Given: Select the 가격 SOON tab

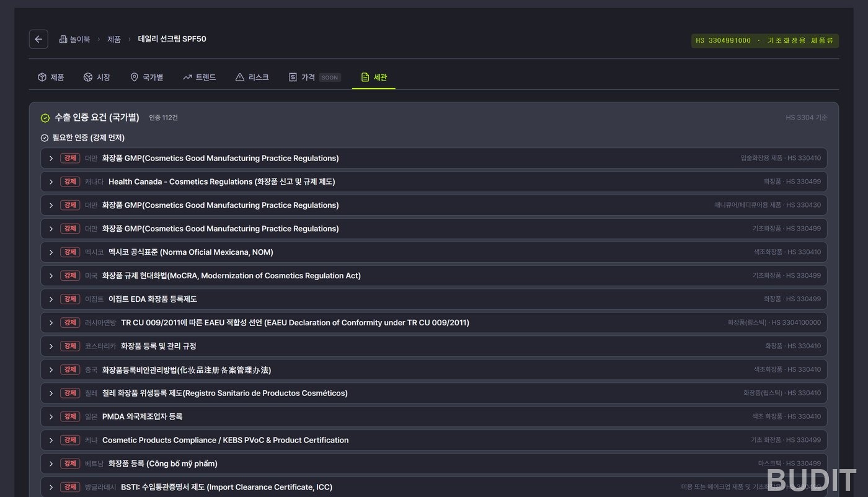Looking at the screenshot, I should 314,77.
